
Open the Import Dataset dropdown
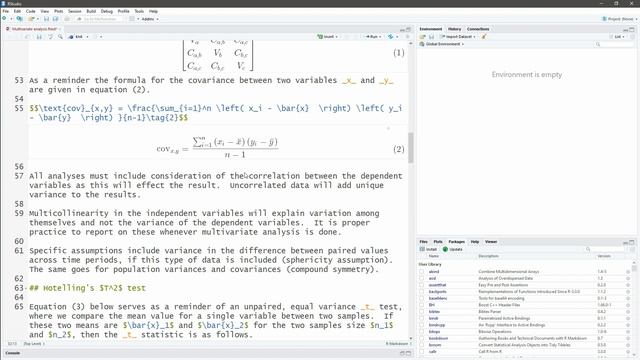point(458,37)
